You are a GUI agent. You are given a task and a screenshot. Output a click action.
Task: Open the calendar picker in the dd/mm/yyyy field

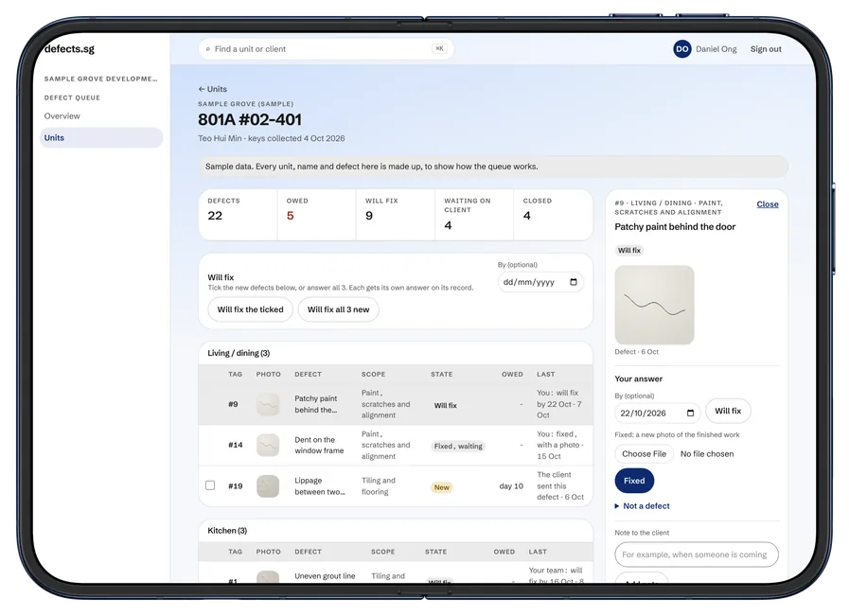[574, 282]
